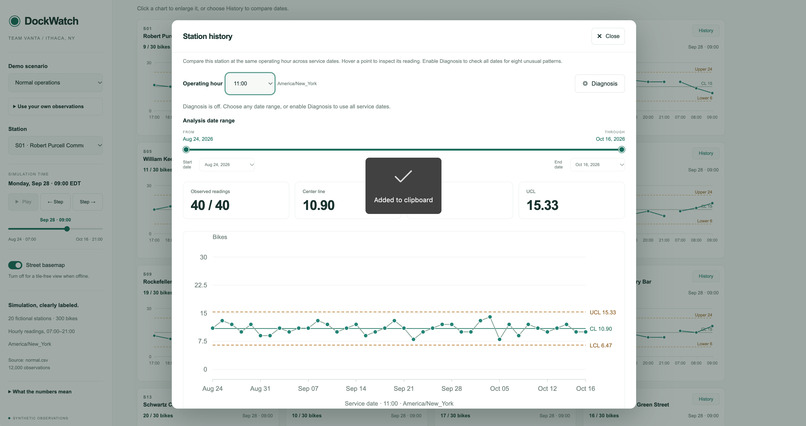Click the 20 / 30 bikes text
806x426 pixels.
(157, 416)
